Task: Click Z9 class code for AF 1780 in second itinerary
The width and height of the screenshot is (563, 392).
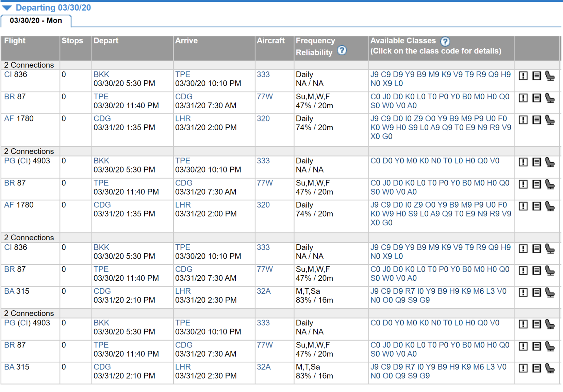Action: coord(418,205)
